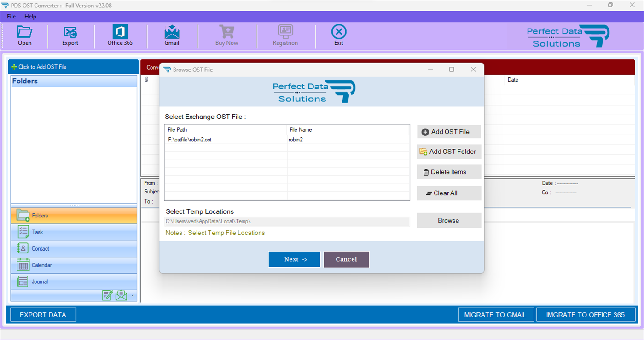Click the Next button in the dialog
The image size is (644, 340).
click(294, 259)
